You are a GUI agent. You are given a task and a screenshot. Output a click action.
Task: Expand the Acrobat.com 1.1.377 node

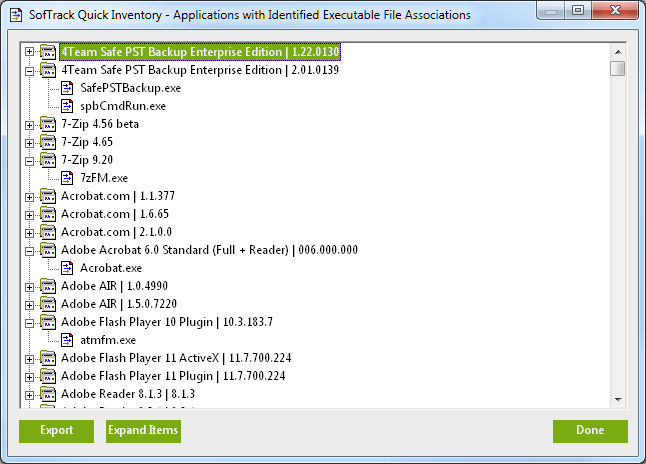point(29,197)
